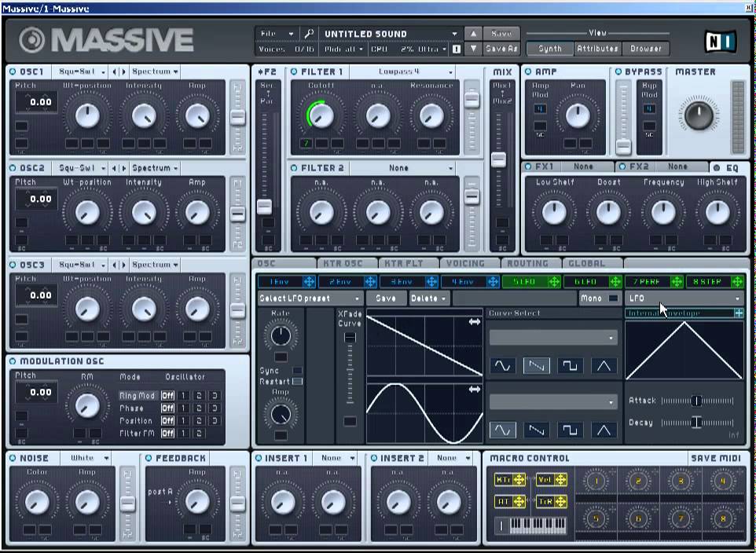Click the 8 STEP modulation drag handle
Viewport: 756px width, 553px height.
737,281
